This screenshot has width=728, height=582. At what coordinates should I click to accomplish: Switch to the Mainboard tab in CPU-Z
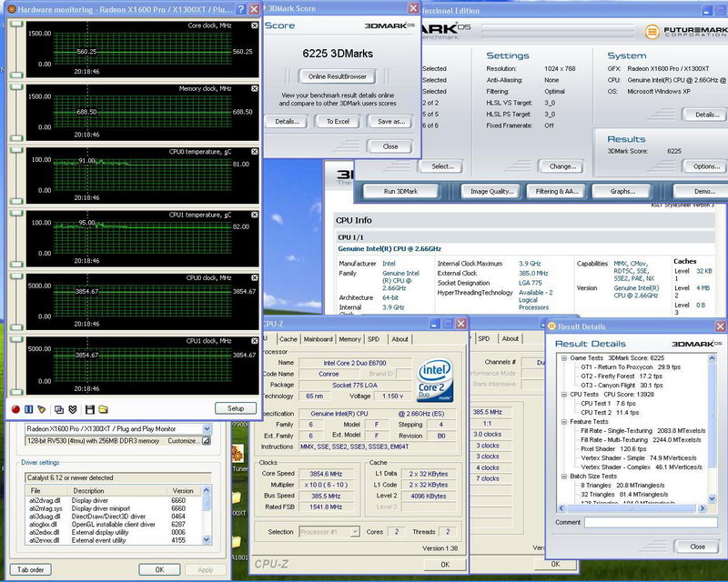318,339
